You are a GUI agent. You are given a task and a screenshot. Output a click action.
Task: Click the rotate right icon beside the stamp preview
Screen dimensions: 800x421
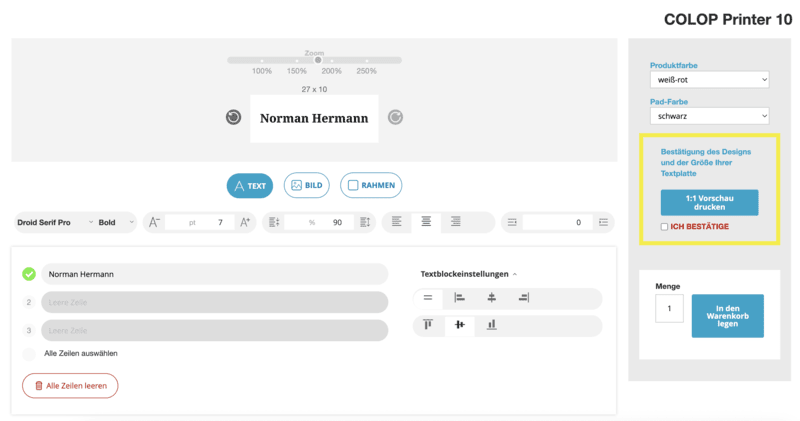395,118
